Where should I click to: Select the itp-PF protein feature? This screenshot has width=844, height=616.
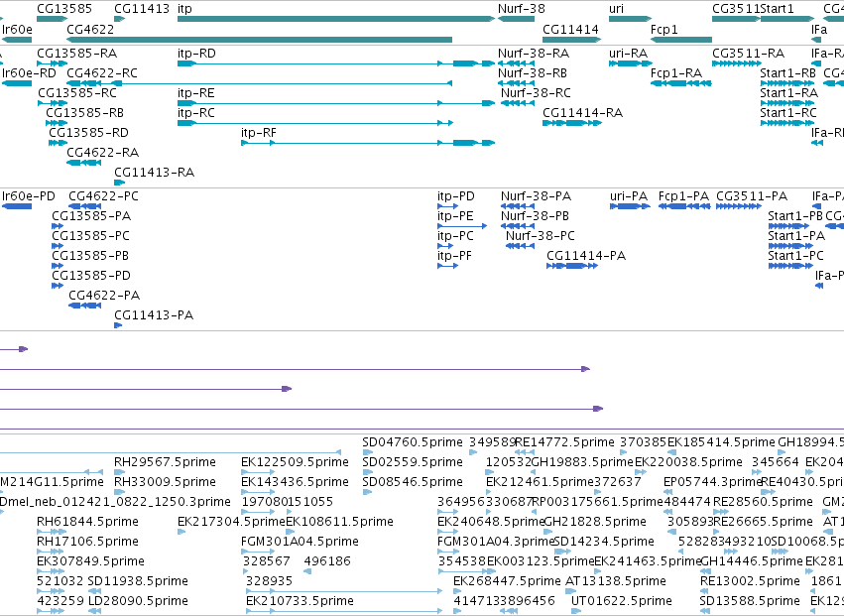(448, 266)
